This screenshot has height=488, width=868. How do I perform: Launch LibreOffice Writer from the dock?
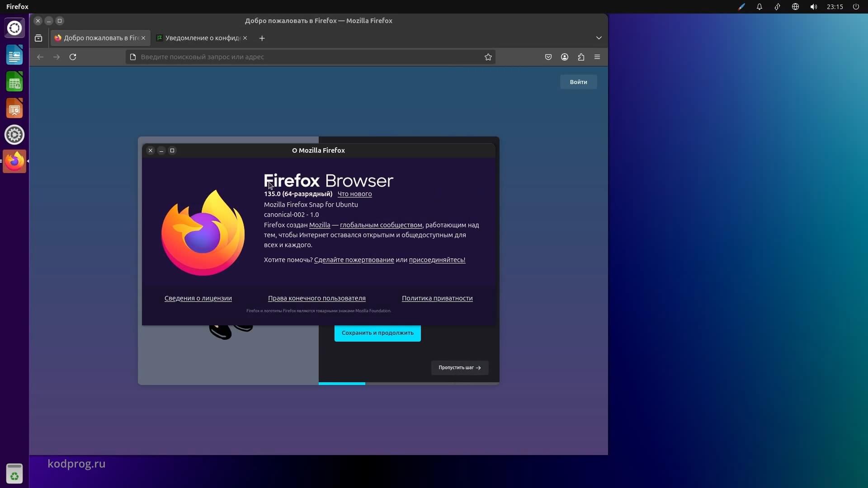click(14, 55)
